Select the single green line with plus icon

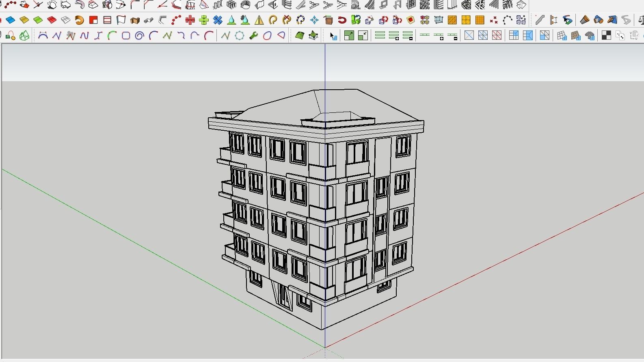(x=439, y=36)
